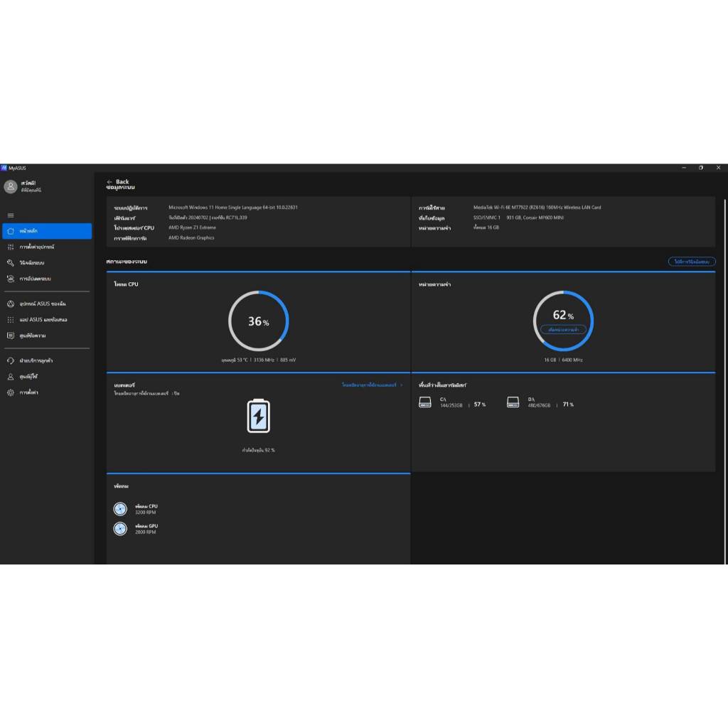Viewport: 728px width, 728px height.
Task: Select the highlighted home item in sidebar
Action: (47, 231)
